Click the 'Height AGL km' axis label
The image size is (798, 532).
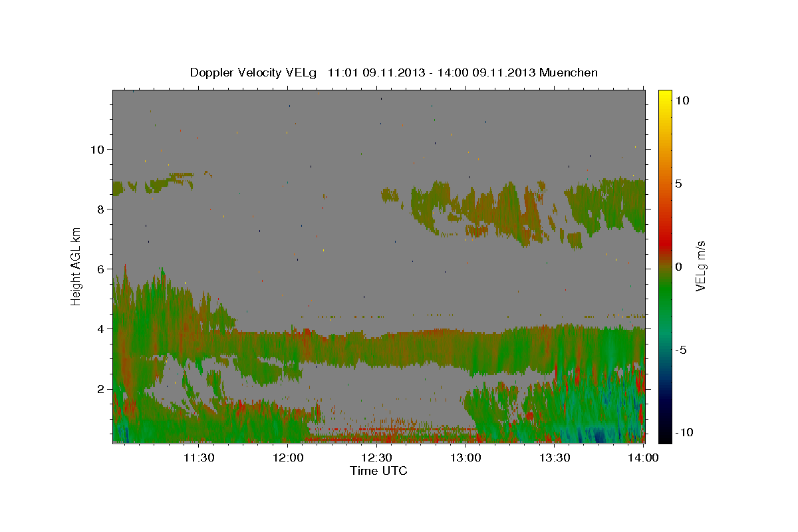pyautogui.click(x=76, y=266)
